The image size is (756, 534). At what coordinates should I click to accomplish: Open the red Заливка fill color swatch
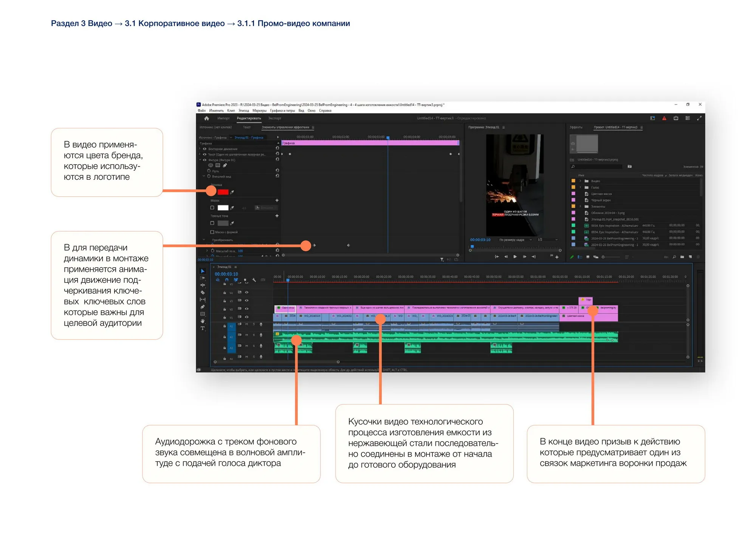point(223,192)
